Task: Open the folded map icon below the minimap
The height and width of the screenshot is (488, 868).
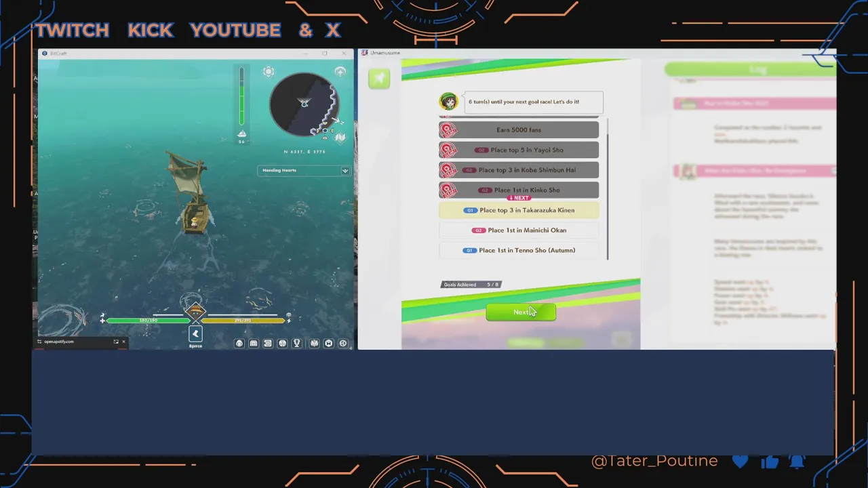Action: 340,138
